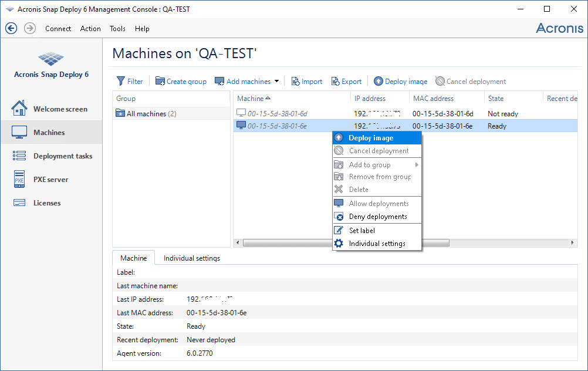This screenshot has width=588, height=371.
Task: Select the All machines group
Action: 147,114
